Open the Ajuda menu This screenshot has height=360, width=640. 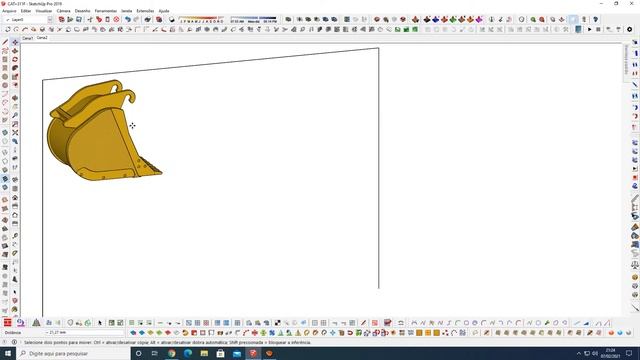[164, 11]
